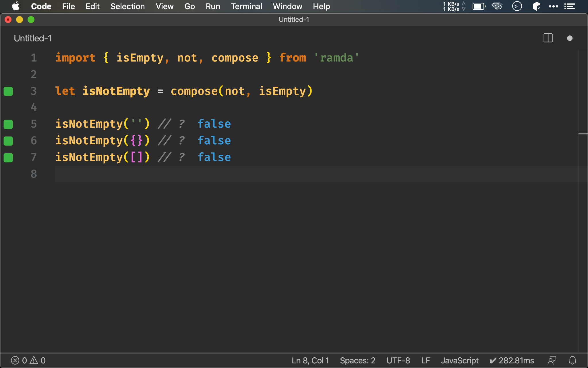Click the word 'import' on line 1
The height and width of the screenshot is (368, 588).
[75, 58]
